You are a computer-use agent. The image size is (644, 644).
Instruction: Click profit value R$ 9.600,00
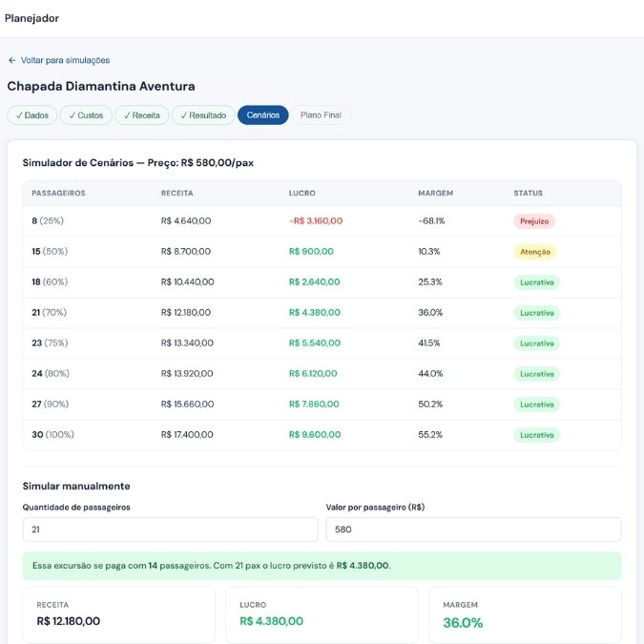pos(315,434)
